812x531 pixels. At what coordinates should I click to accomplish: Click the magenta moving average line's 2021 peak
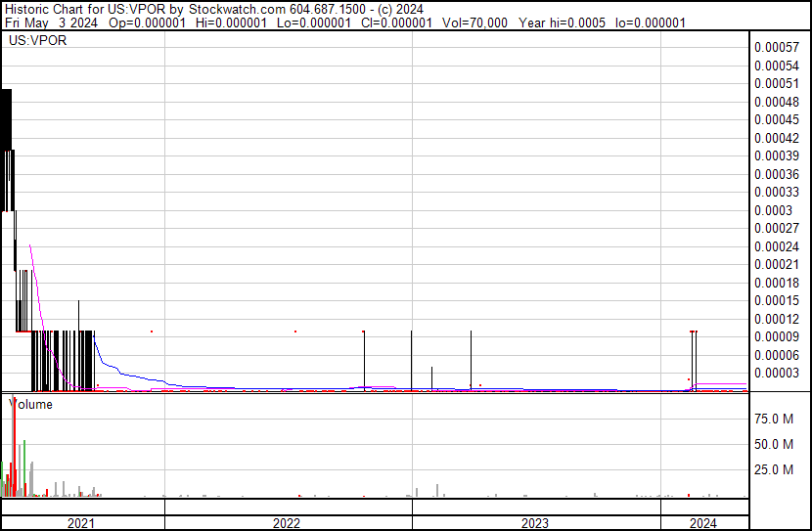tap(30, 245)
